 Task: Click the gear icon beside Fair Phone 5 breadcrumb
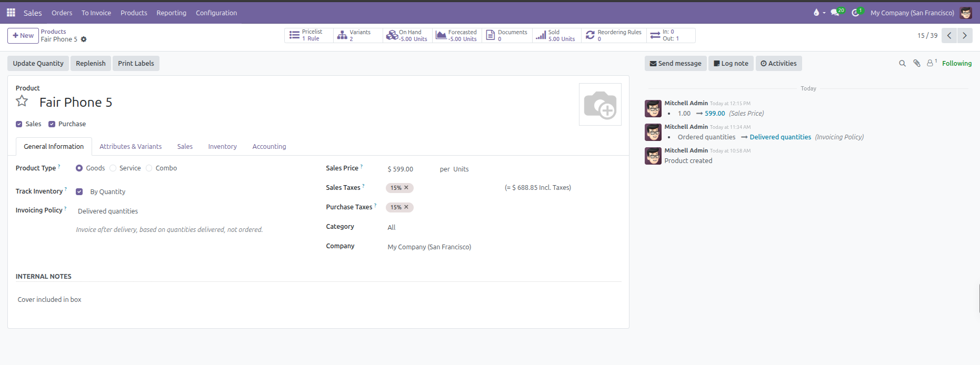pyautogui.click(x=84, y=39)
